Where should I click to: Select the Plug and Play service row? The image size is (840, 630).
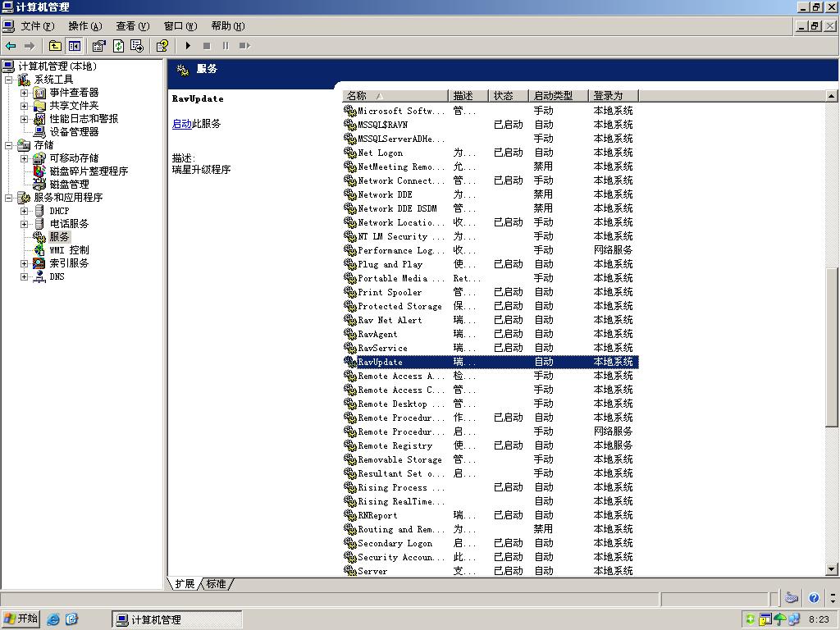(491, 265)
